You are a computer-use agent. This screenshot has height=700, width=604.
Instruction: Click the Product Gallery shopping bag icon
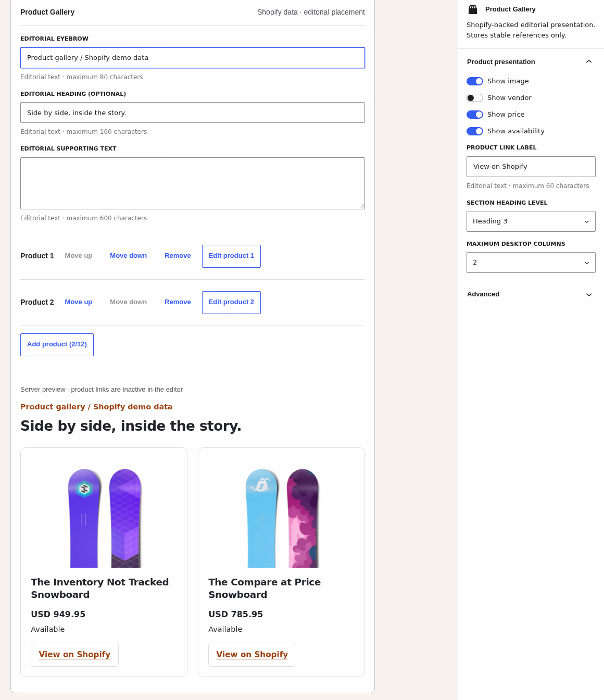(473, 9)
